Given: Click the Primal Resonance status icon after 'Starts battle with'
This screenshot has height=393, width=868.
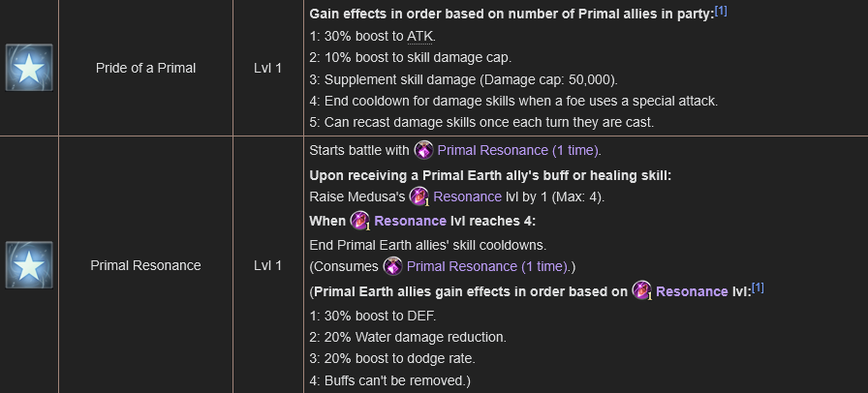Looking at the screenshot, I should coord(424,150).
